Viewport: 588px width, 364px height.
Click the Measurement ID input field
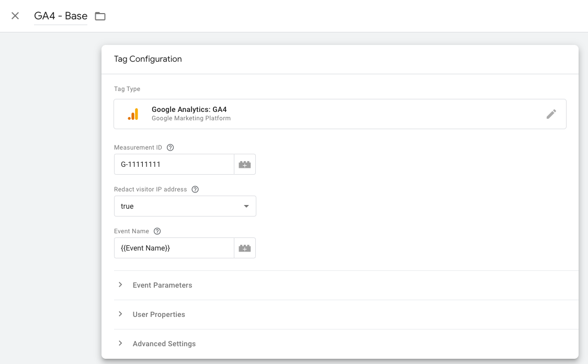tap(174, 164)
